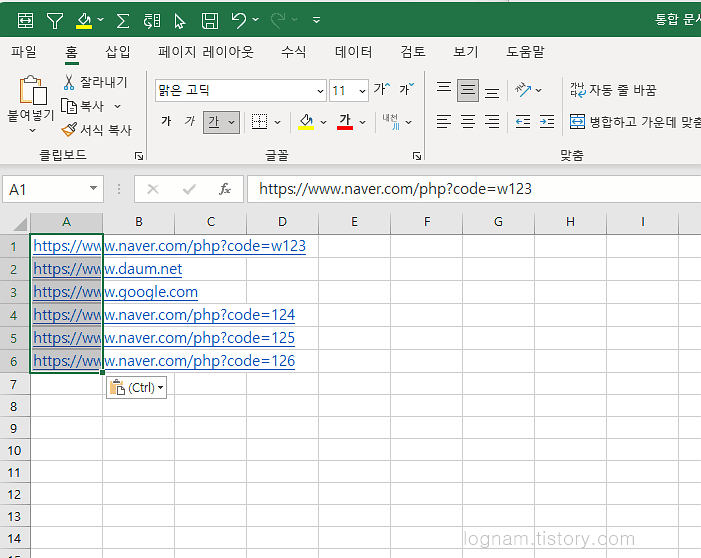
Task: Click merge and center 병합하고 가운데 맞춤
Action: (x=635, y=122)
